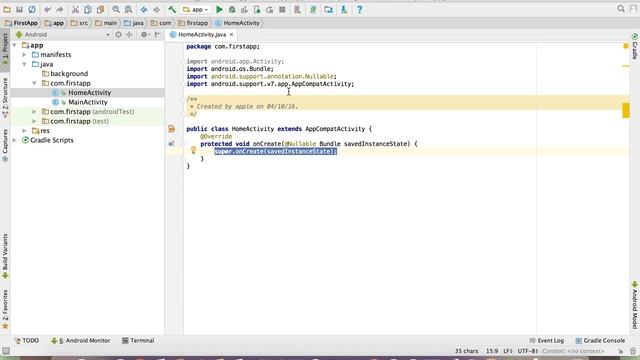The height and width of the screenshot is (360, 640).
Task: Click the Make Project hammer icon
Action: pyautogui.click(x=172, y=9)
